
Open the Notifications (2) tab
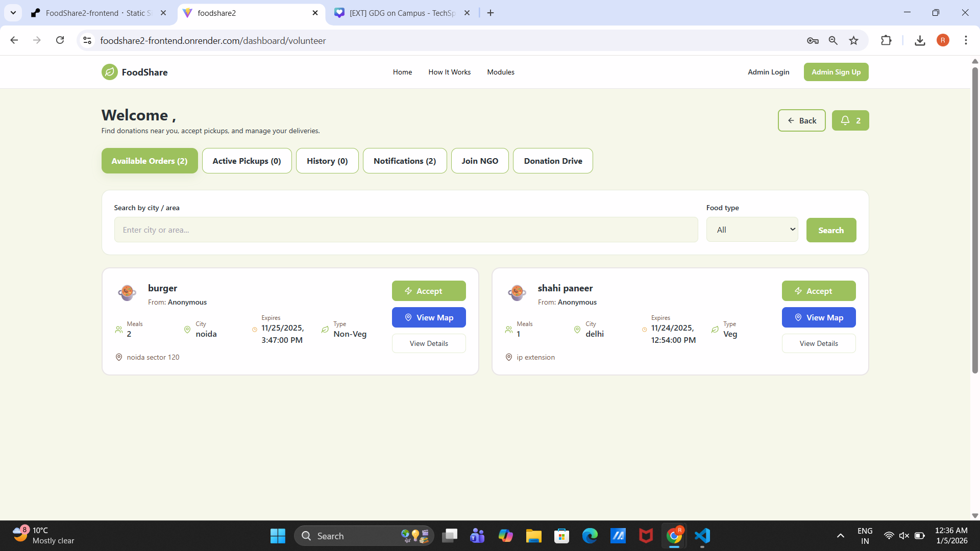[x=404, y=161]
